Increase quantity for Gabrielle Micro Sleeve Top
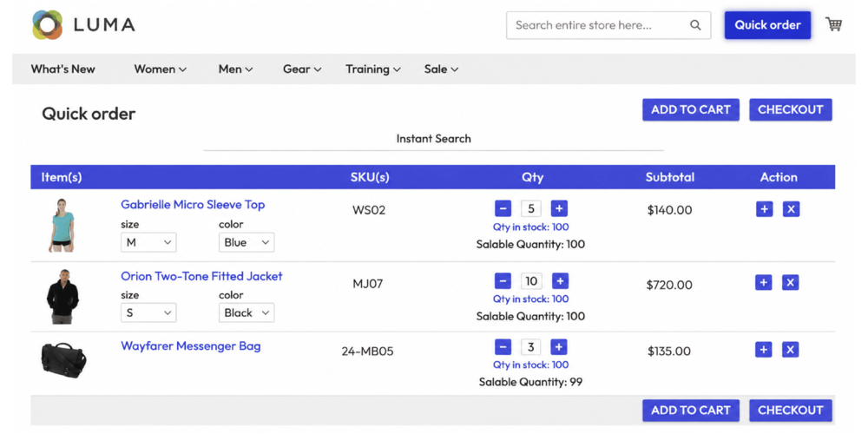The image size is (868, 434). coord(559,208)
